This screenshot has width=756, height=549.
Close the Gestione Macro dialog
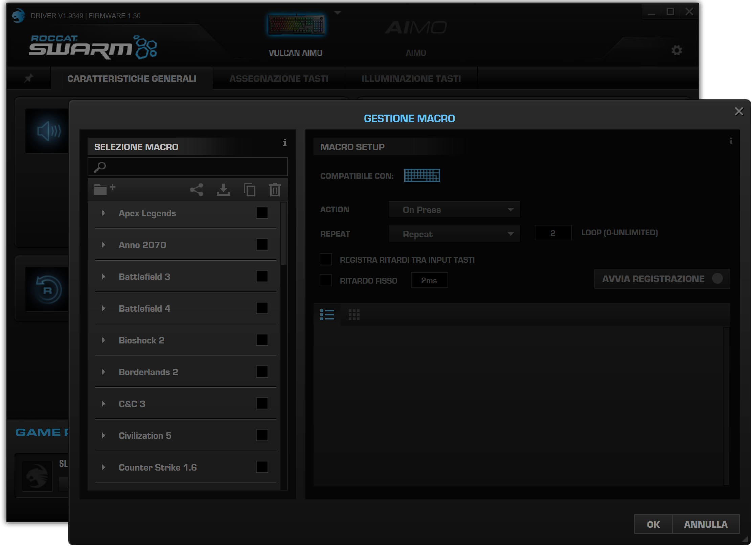[x=739, y=111]
